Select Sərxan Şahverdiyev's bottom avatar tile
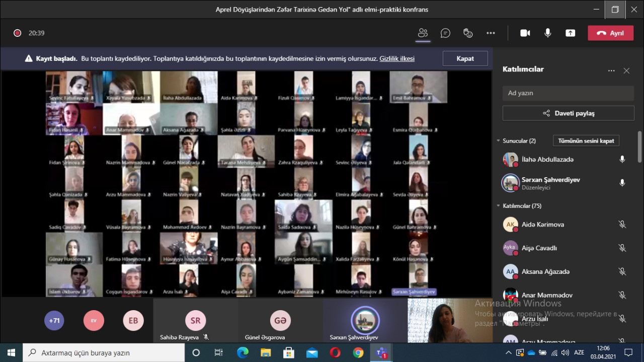644x362 pixels. (365, 321)
